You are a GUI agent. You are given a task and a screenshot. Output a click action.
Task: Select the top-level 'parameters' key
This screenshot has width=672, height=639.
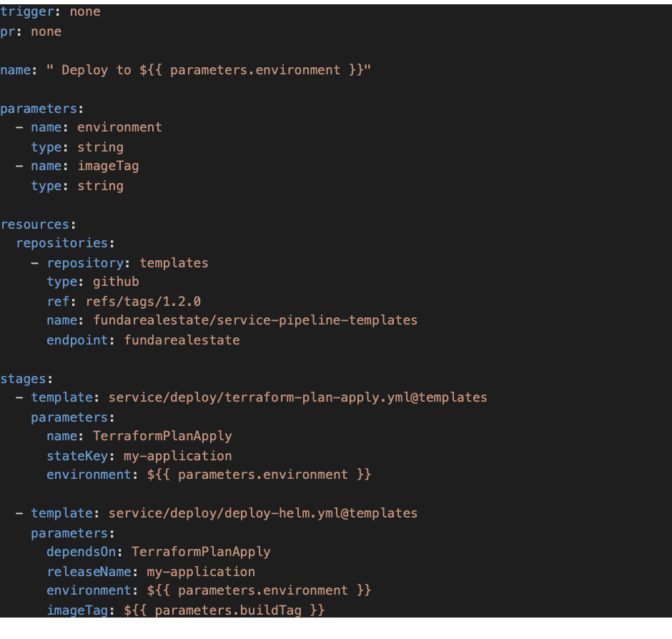pyautogui.click(x=39, y=109)
